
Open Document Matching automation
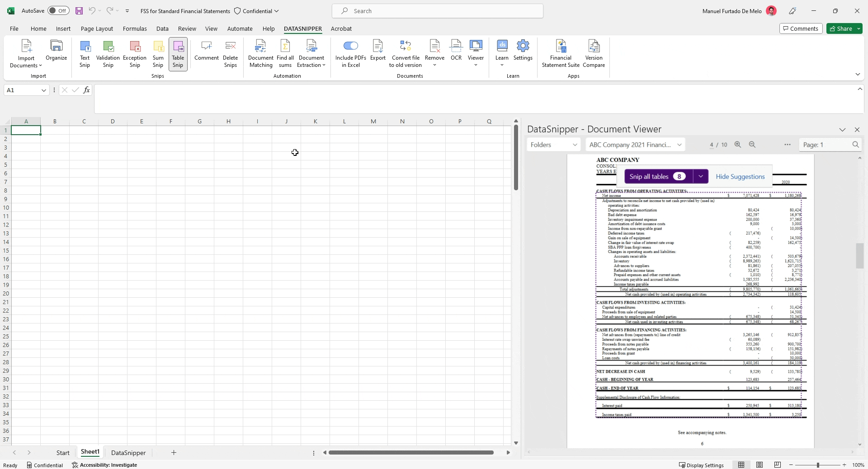pyautogui.click(x=261, y=53)
